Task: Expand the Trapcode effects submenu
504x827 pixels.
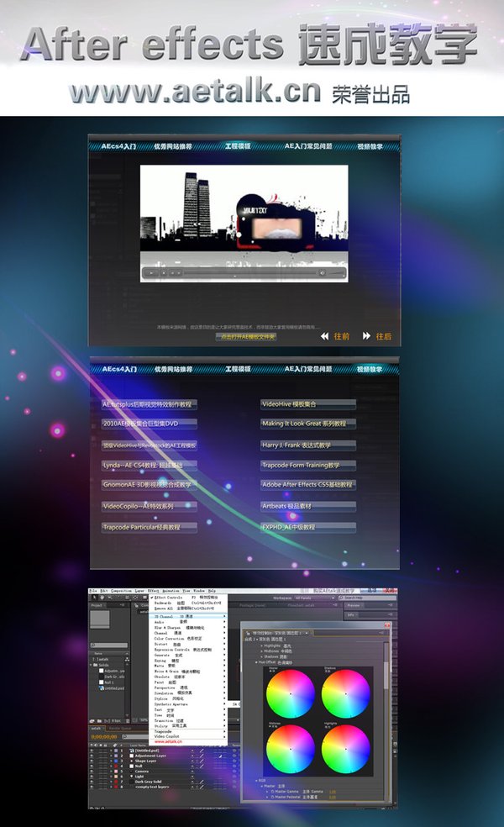Action: click(x=188, y=731)
